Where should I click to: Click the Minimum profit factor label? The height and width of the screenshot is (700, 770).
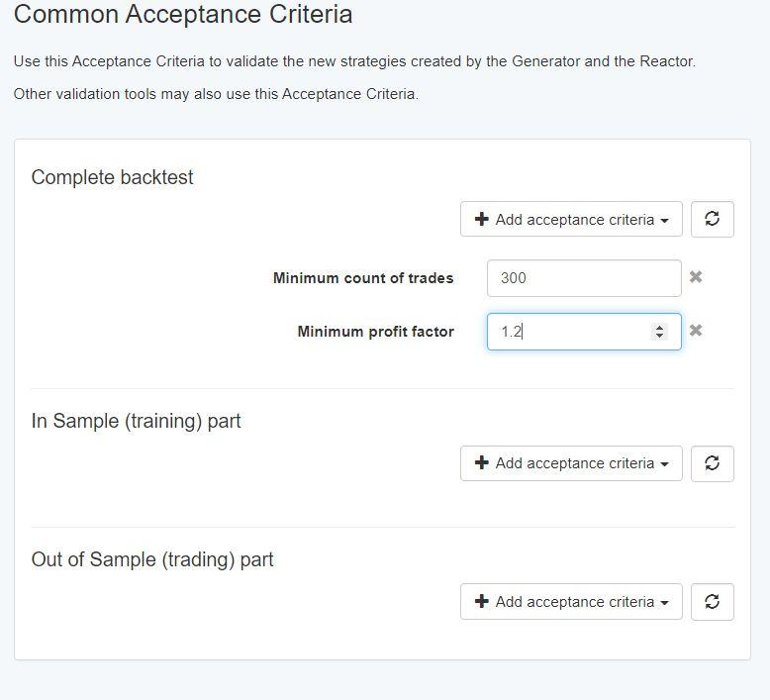coord(376,332)
